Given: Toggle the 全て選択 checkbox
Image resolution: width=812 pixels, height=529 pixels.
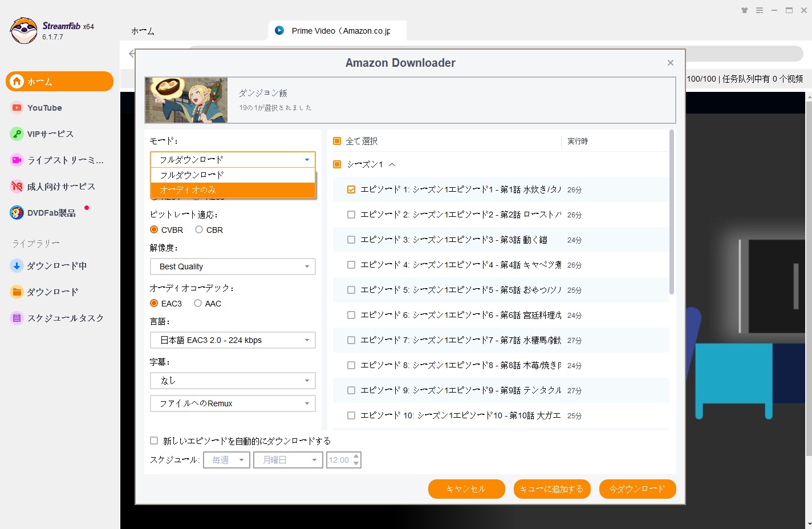Looking at the screenshot, I should click(x=337, y=141).
